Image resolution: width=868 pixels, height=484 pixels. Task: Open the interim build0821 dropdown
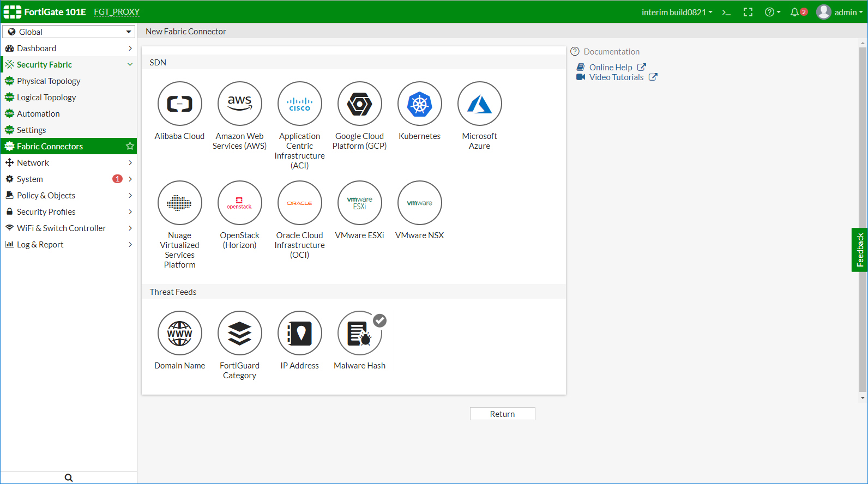[x=677, y=12]
